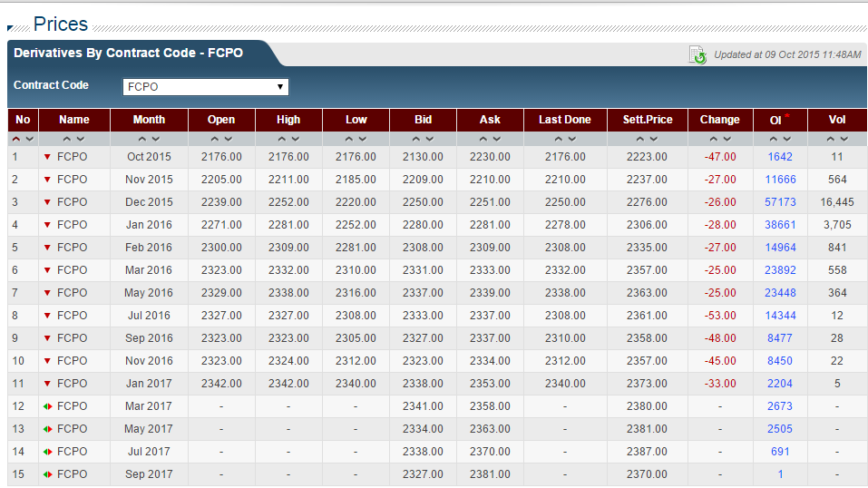Open OI link 14344 for Jul 2016

click(780, 316)
